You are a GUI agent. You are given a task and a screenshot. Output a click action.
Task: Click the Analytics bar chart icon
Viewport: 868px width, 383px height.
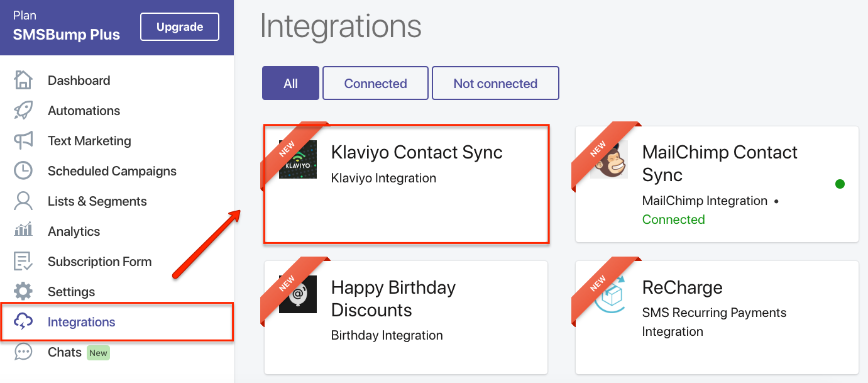point(23,230)
